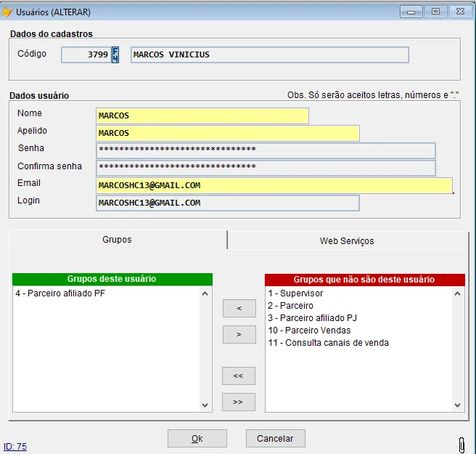Pick 11 - Consulta canais de venda
Screen dimensions: 476x454
point(328,343)
